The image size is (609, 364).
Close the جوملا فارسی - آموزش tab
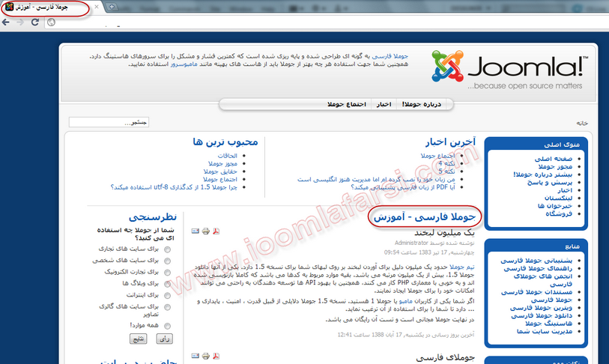(97, 7)
